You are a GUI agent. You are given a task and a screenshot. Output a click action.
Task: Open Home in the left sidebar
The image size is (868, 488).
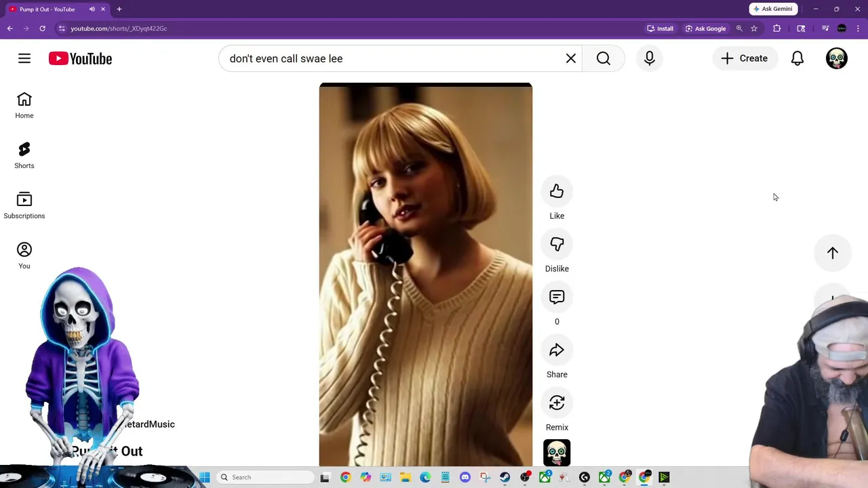[x=24, y=106]
